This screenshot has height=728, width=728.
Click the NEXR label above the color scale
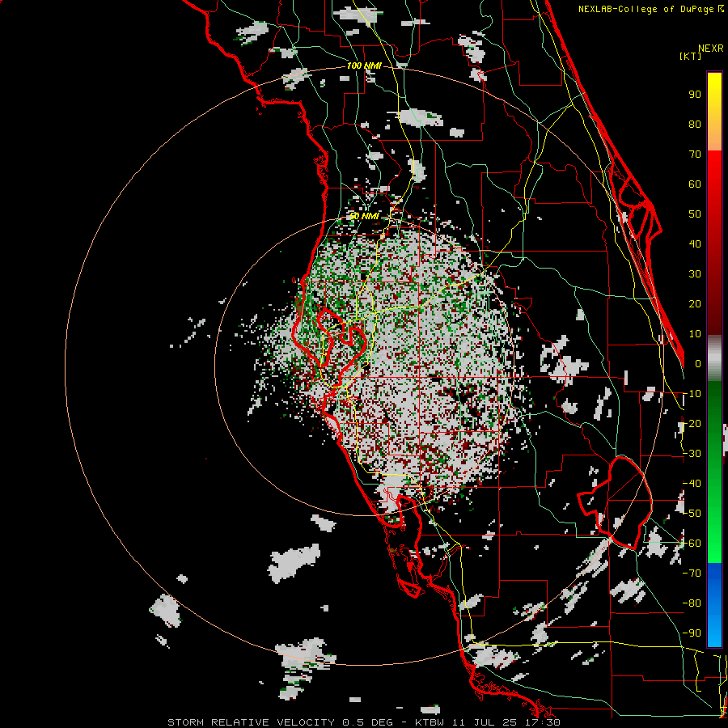tap(711, 49)
